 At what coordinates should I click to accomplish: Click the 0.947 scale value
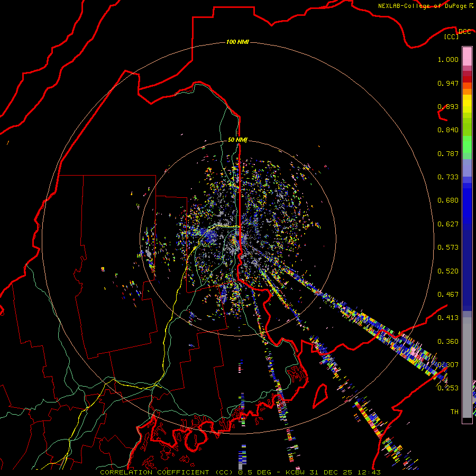[448, 83]
